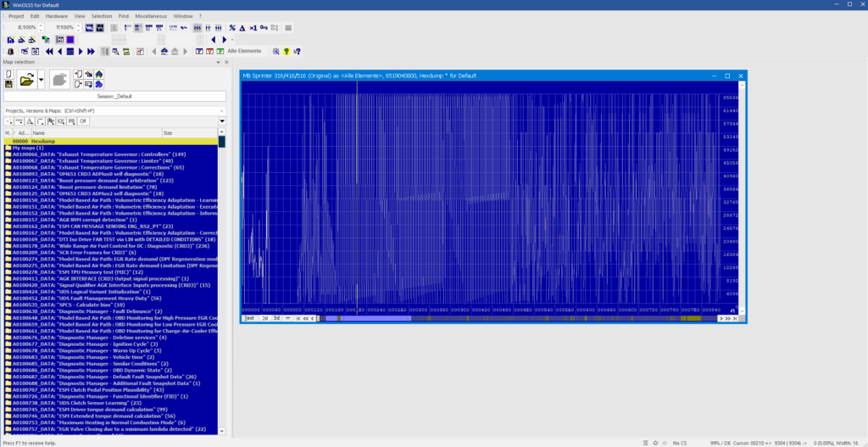Click the LoHi byte order icon

click(173, 28)
